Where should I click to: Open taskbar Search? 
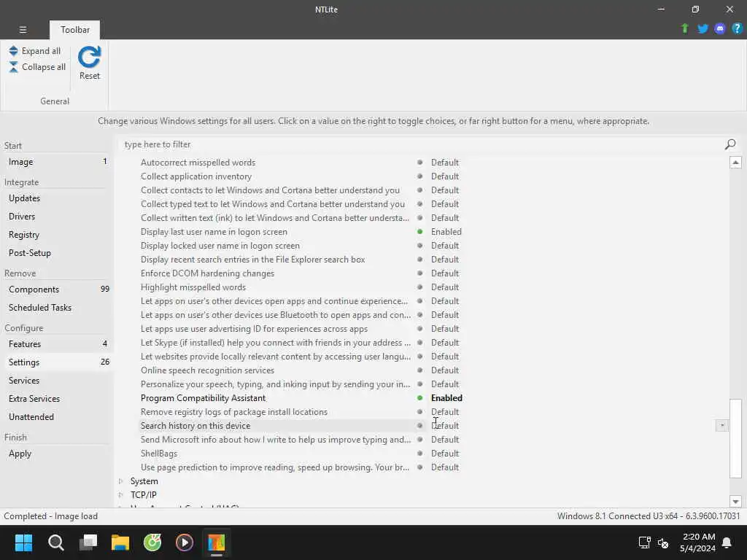(55, 542)
